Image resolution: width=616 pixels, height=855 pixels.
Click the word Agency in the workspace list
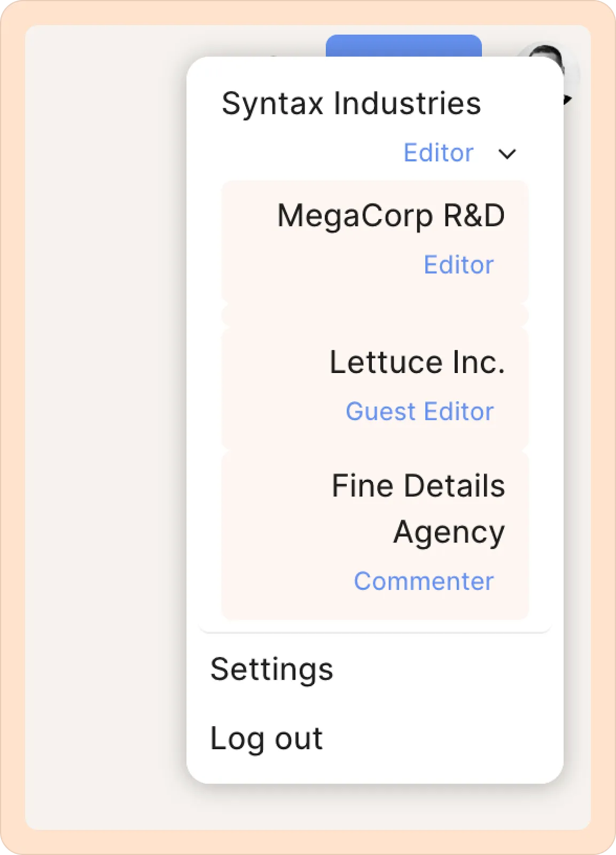[449, 532]
